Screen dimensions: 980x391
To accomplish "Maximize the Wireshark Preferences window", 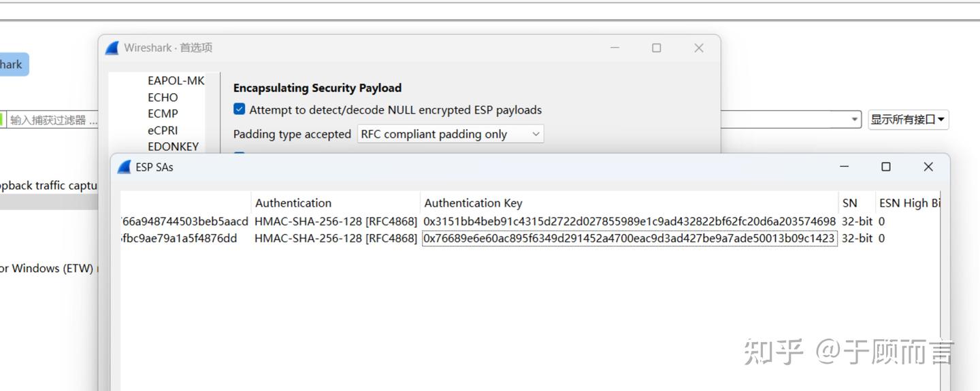I will point(656,48).
